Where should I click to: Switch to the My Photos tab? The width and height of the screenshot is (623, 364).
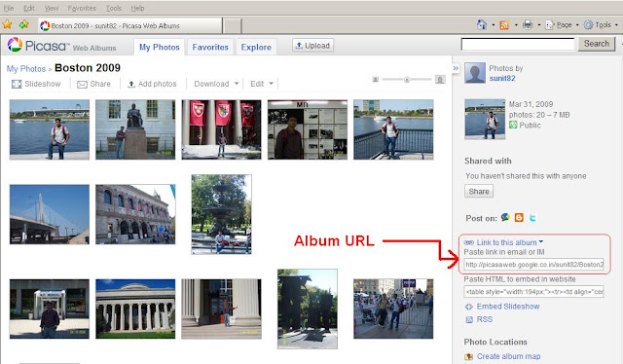[160, 47]
